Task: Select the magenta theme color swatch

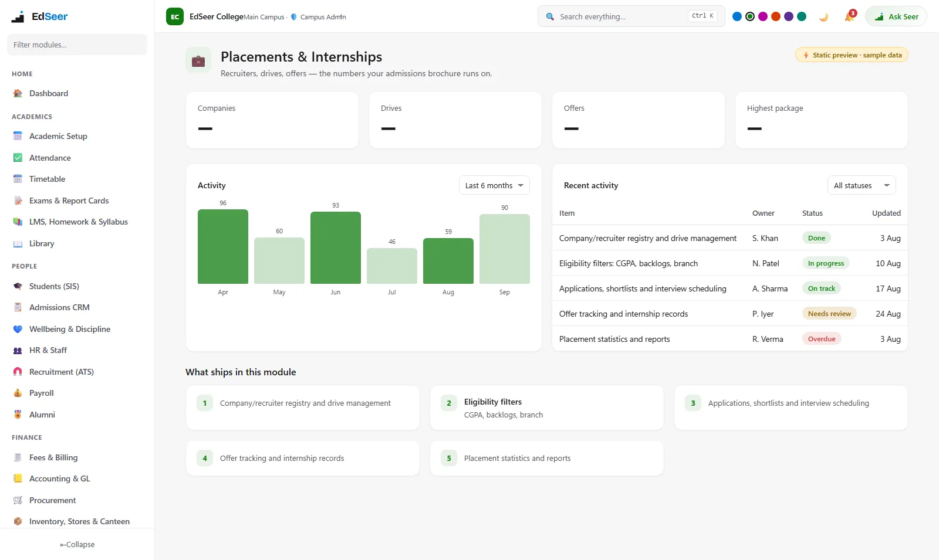Action: 763,16
